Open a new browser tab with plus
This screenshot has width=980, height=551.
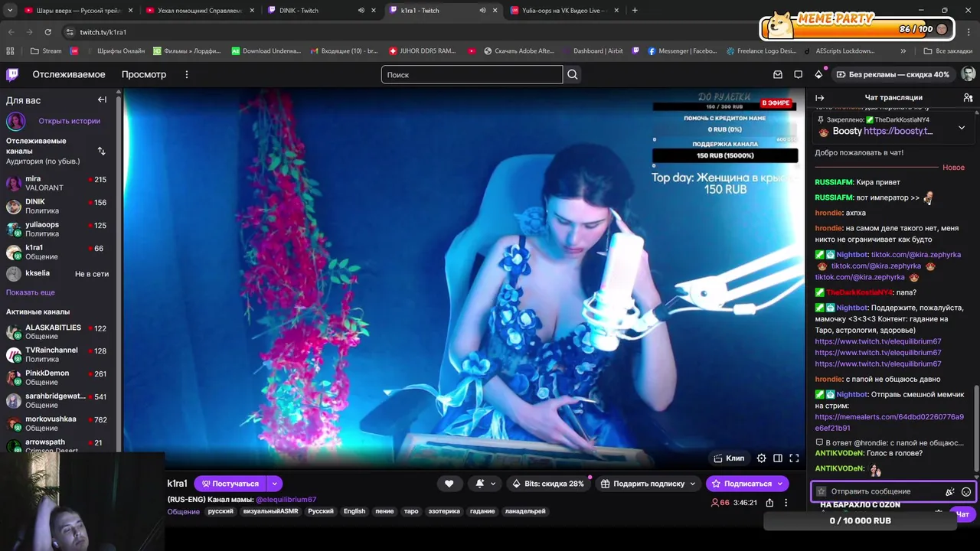(x=635, y=11)
